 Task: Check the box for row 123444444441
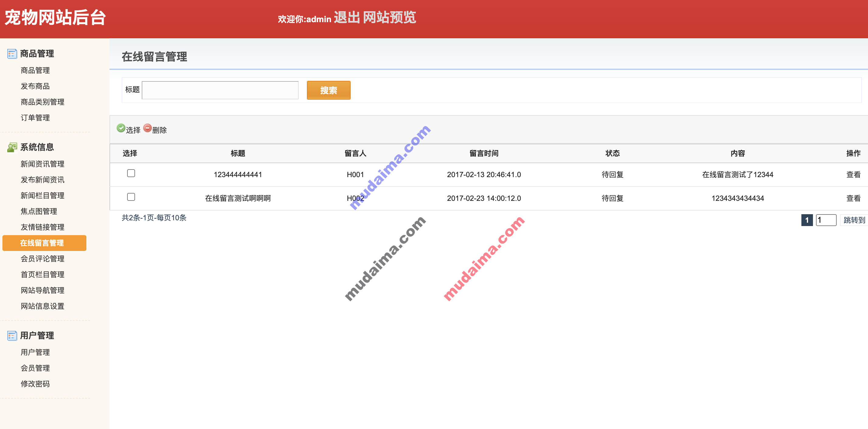click(131, 173)
